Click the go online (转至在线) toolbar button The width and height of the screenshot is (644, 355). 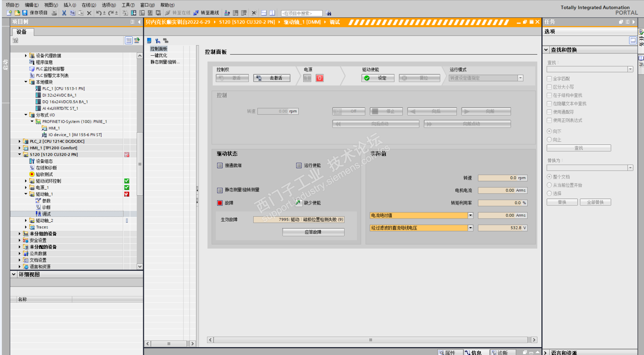click(x=178, y=13)
